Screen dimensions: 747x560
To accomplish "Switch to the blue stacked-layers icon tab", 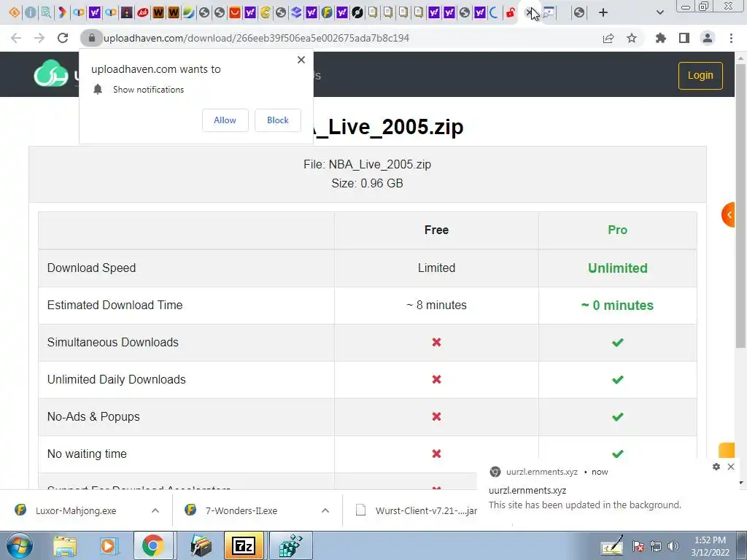I will (x=296, y=12).
